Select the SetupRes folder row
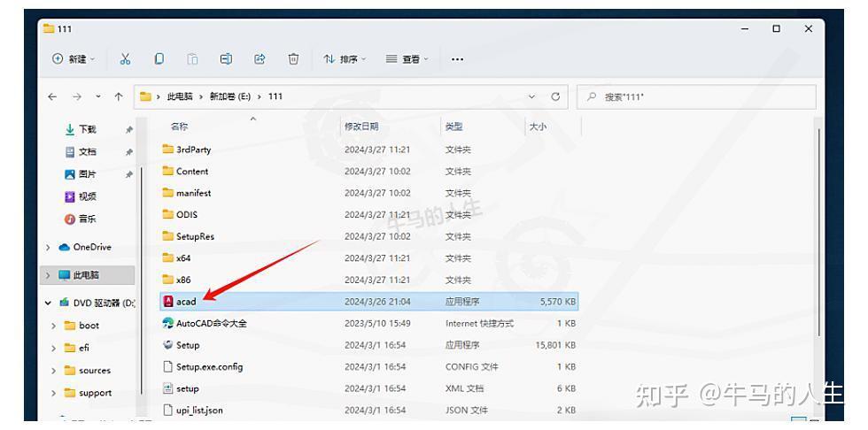Viewport: 868px width, 430px height. (369, 236)
